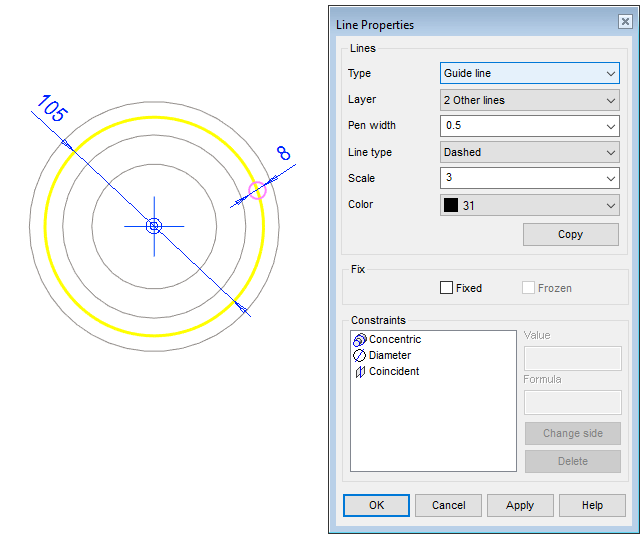Select the 8 dimension label

(283, 153)
